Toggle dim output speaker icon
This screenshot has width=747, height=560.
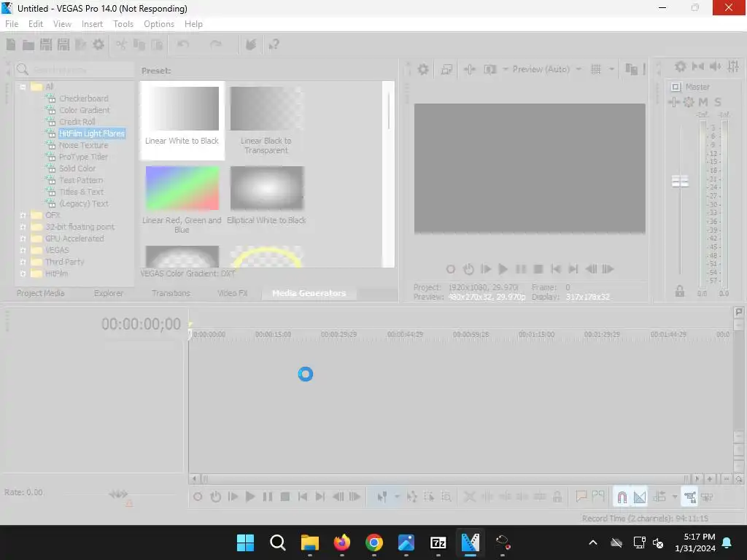716,66
